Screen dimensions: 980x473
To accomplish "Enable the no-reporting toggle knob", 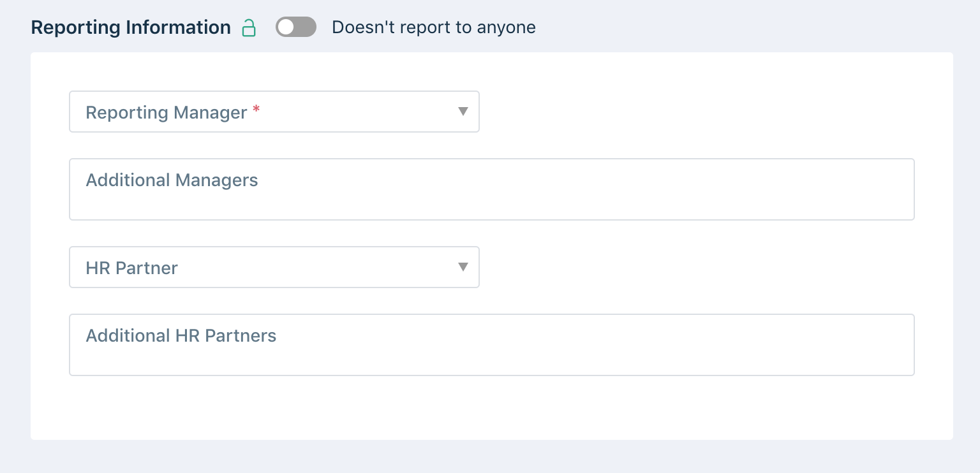I will pyautogui.click(x=286, y=27).
